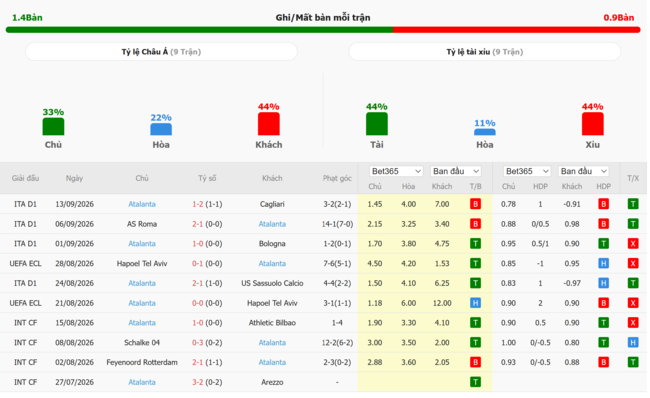Click green T result badge in Arezzo row

475,382
